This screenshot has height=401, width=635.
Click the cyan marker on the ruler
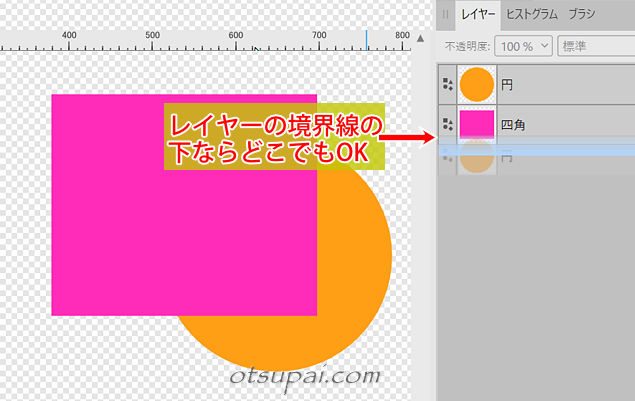click(x=366, y=40)
